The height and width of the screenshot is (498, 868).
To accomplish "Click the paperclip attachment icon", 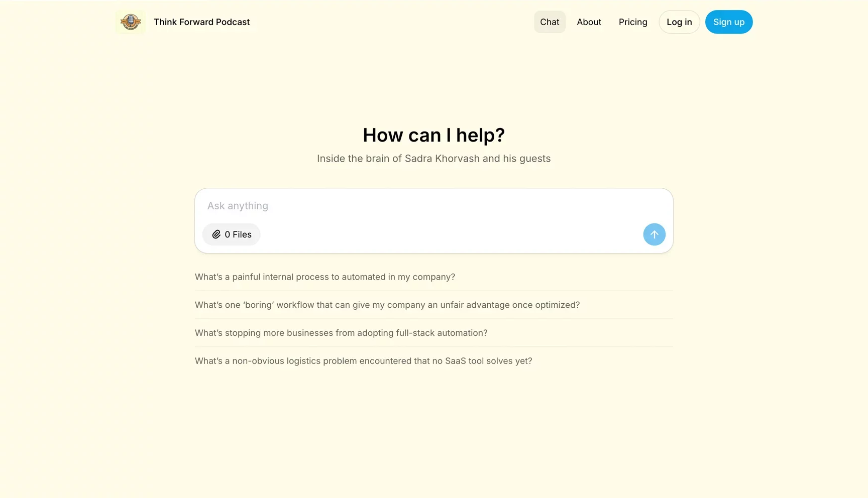I will click(216, 234).
